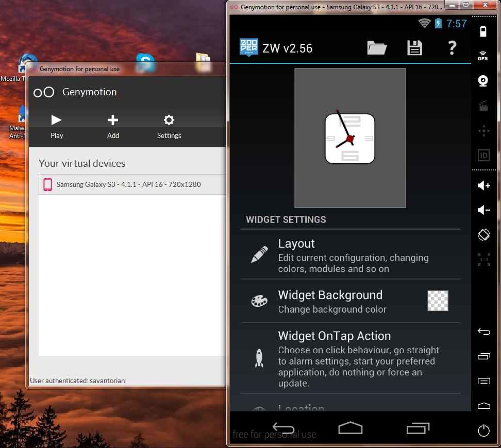Click the pink phone icon in device list

(47, 184)
